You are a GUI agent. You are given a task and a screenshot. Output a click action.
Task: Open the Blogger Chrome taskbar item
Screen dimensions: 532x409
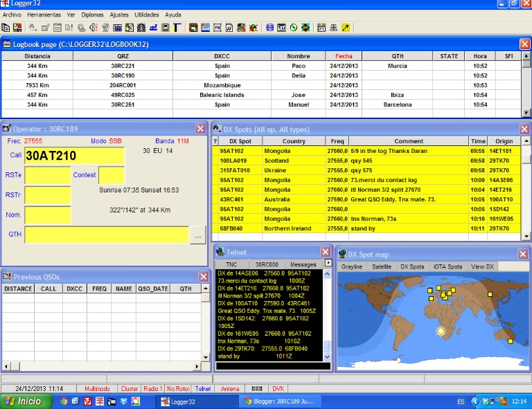pos(279,401)
